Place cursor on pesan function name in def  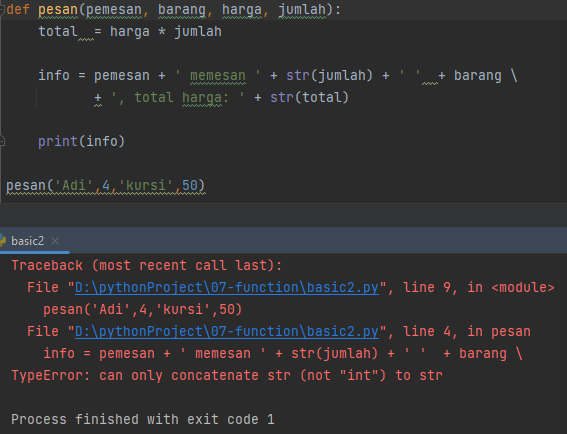coord(58,10)
